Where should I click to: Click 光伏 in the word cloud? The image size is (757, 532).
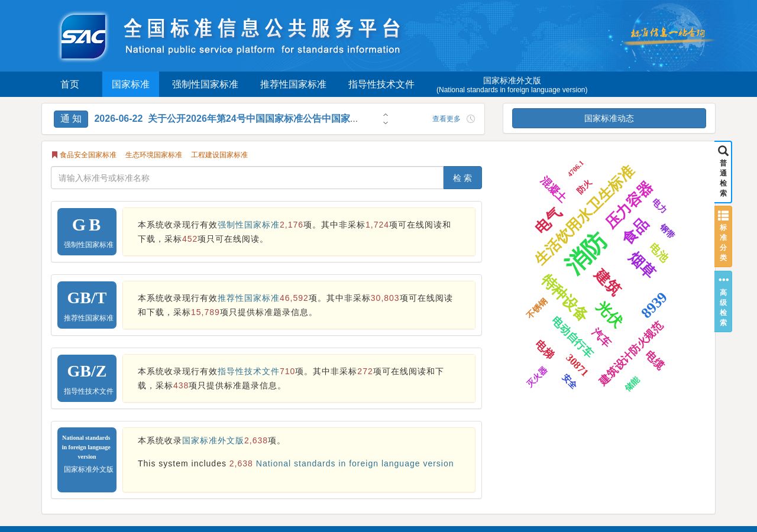[x=609, y=314]
